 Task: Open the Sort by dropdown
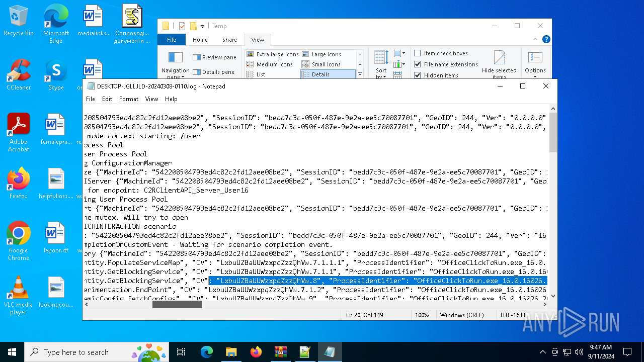point(381,64)
